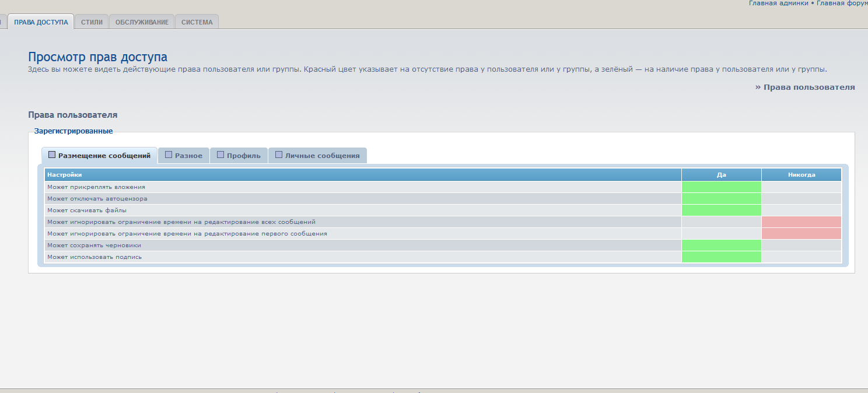Image resolution: width=868 pixels, height=393 pixels.
Task: Click red cell for editing first message limit
Action: (x=801, y=234)
